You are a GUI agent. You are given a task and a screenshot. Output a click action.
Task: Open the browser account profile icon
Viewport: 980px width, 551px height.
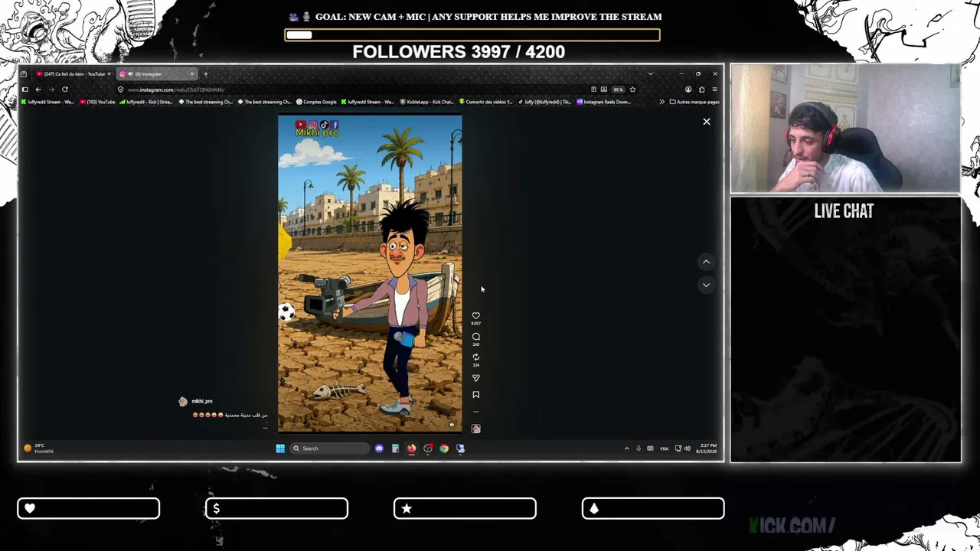[688, 90]
